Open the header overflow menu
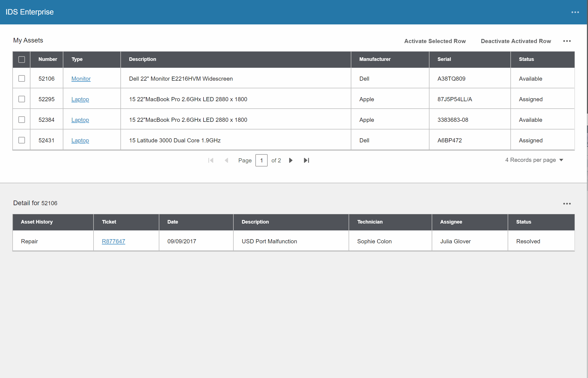 click(x=575, y=12)
